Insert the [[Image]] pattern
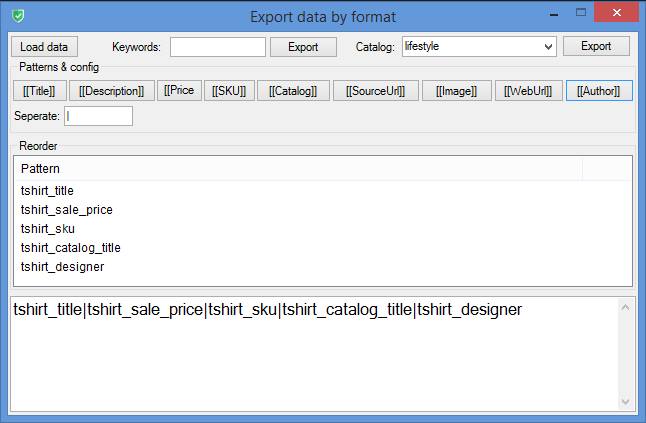 pyautogui.click(x=456, y=91)
